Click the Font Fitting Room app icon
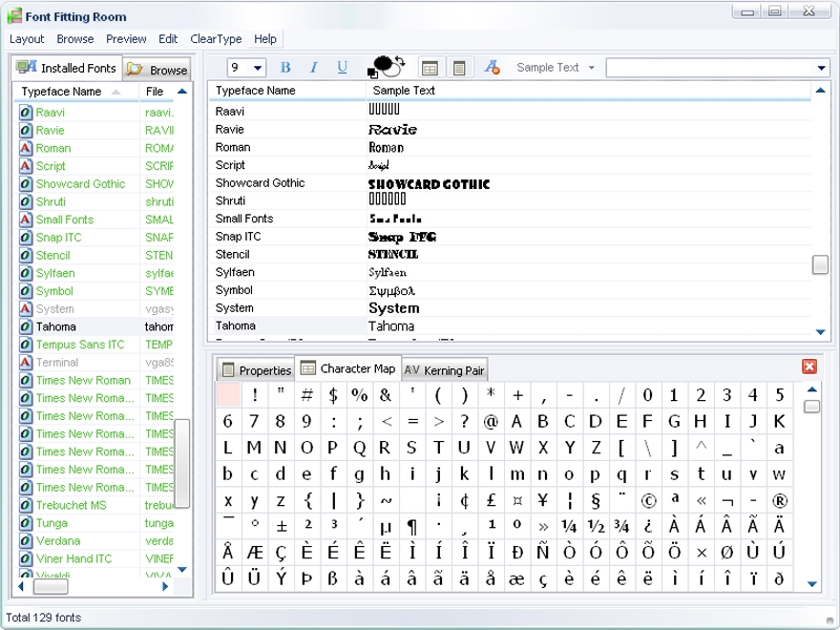Screen dimensions: 840x630 pos(14,16)
